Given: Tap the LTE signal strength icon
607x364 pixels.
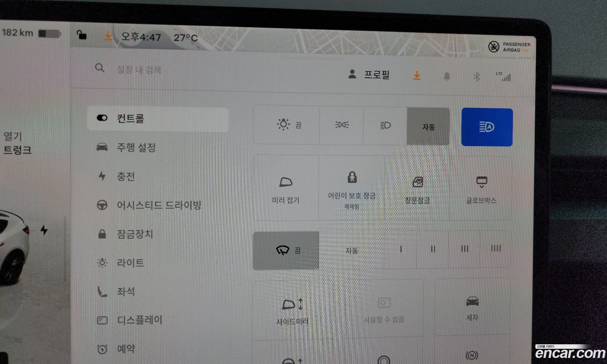Looking at the screenshot, I should [x=504, y=76].
